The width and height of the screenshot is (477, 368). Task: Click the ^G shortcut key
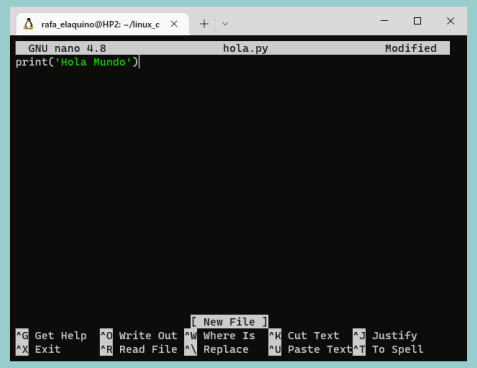tap(22, 335)
